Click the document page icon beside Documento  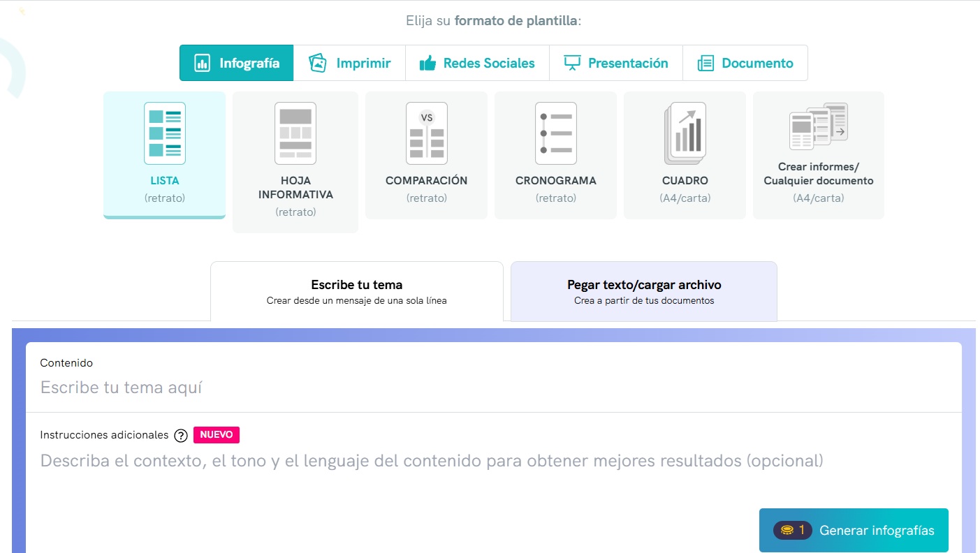705,64
